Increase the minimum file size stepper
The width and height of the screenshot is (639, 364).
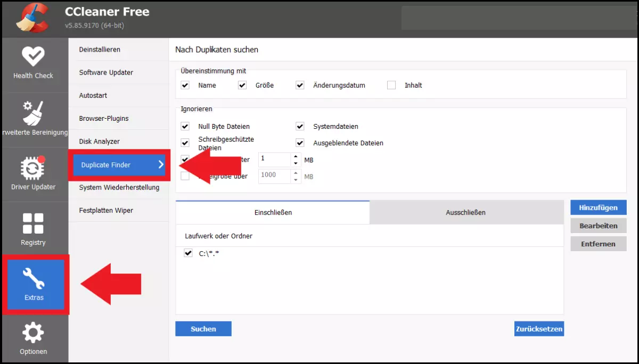point(296,156)
